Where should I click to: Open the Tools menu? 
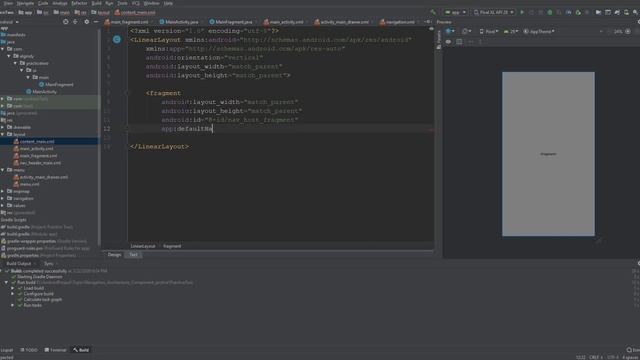click(122, 3)
